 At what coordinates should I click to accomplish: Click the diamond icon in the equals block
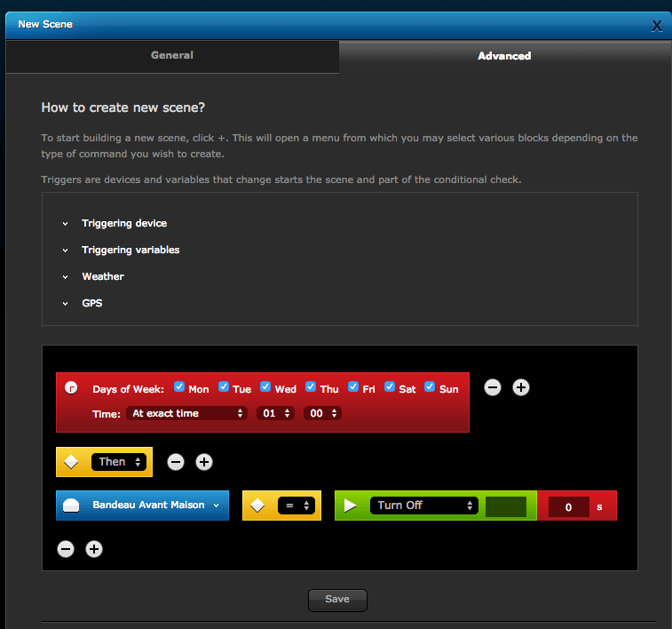tap(257, 506)
